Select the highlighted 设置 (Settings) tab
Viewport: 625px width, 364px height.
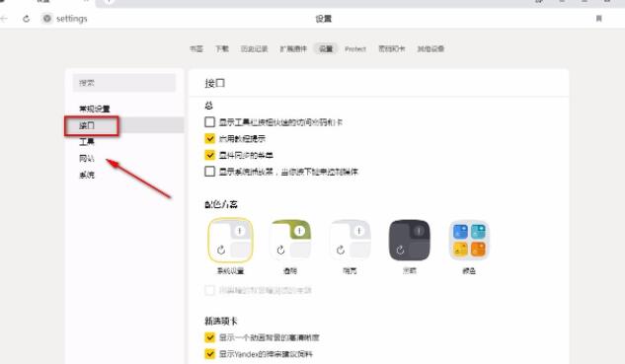click(326, 48)
